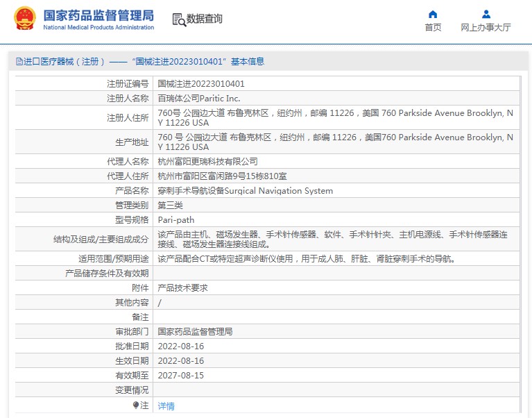Select registration number 国械注进20223010401 cell
This screenshot has height=418, width=532.
pyautogui.click(x=201, y=83)
